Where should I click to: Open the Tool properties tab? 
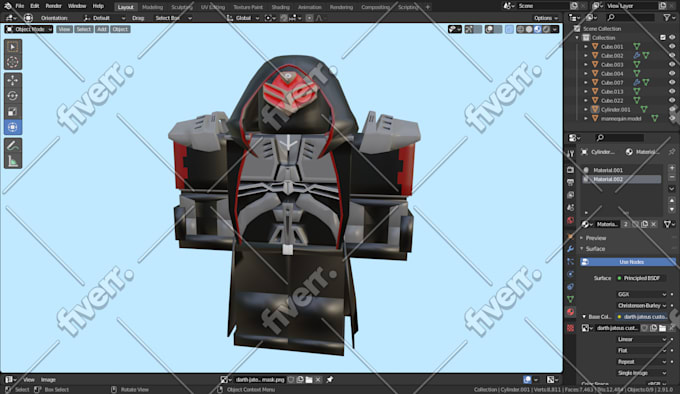coord(570,153)
